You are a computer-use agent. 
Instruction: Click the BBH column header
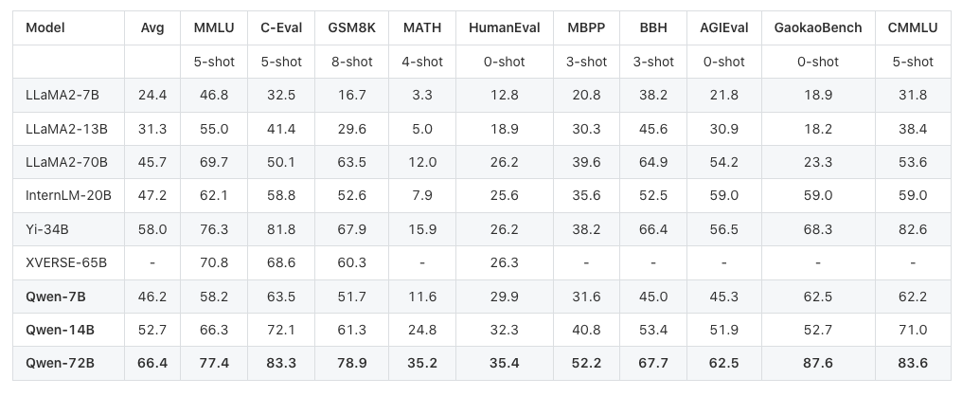(x=653, y=27)
